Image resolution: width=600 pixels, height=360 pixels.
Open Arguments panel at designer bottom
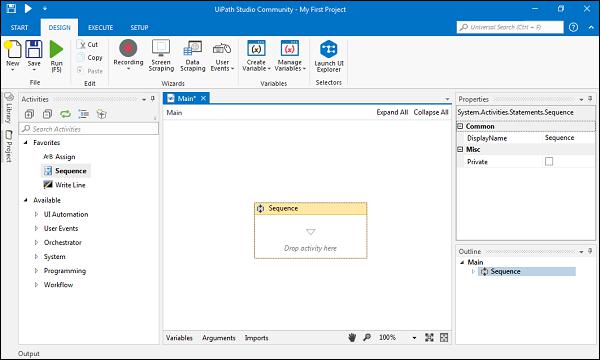pyautogui.click(x=219, y=338)
